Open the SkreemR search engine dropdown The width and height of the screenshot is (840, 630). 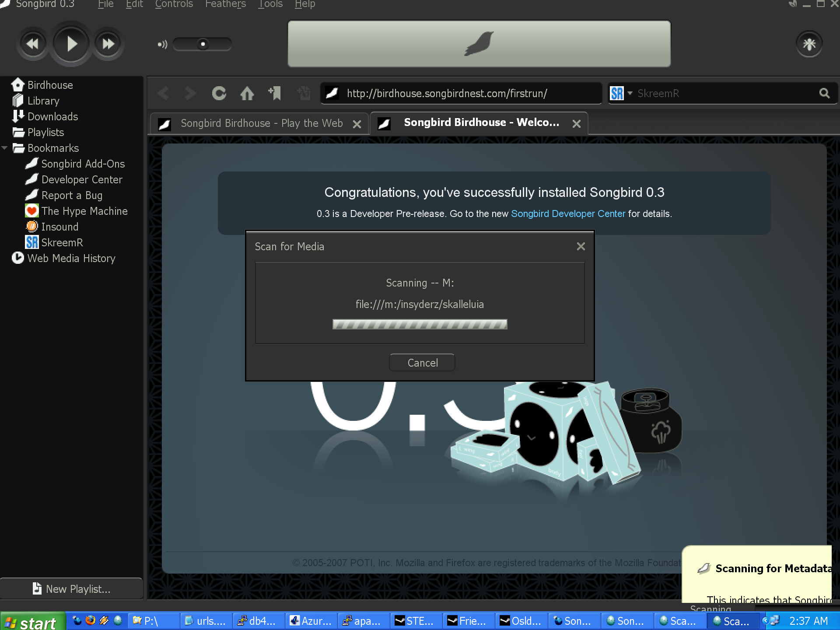point(630,93)
